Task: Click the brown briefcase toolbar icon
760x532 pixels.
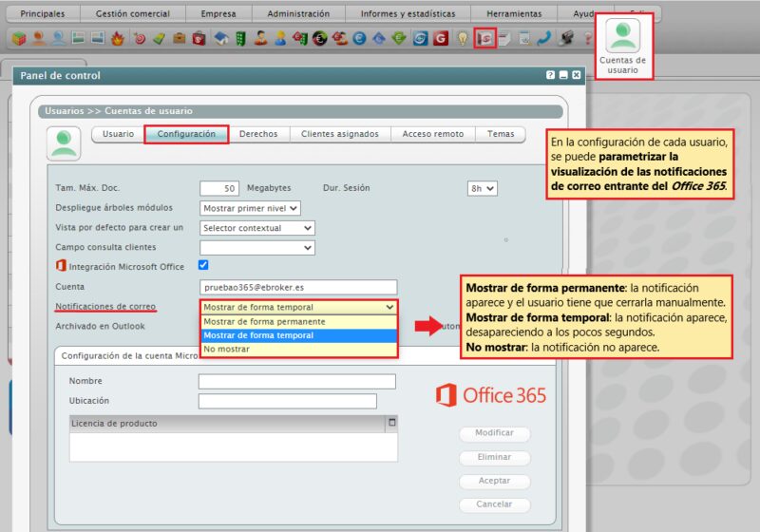Action: (x=180, y=38)
